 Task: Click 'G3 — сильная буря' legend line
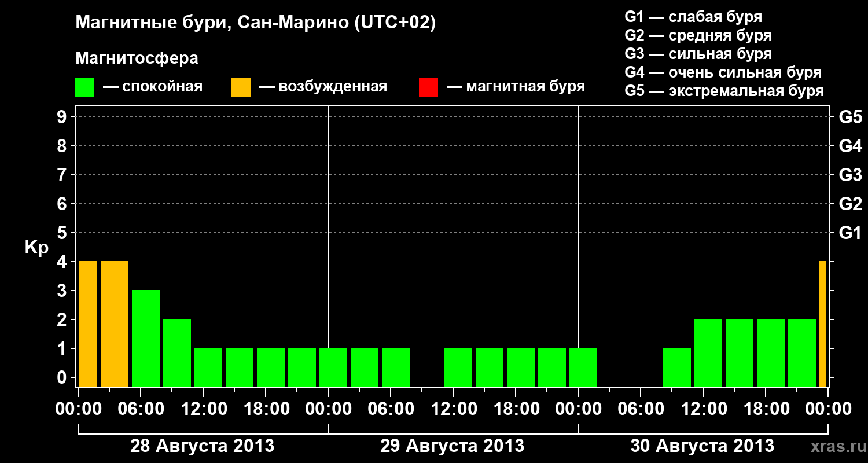point(698,54)
